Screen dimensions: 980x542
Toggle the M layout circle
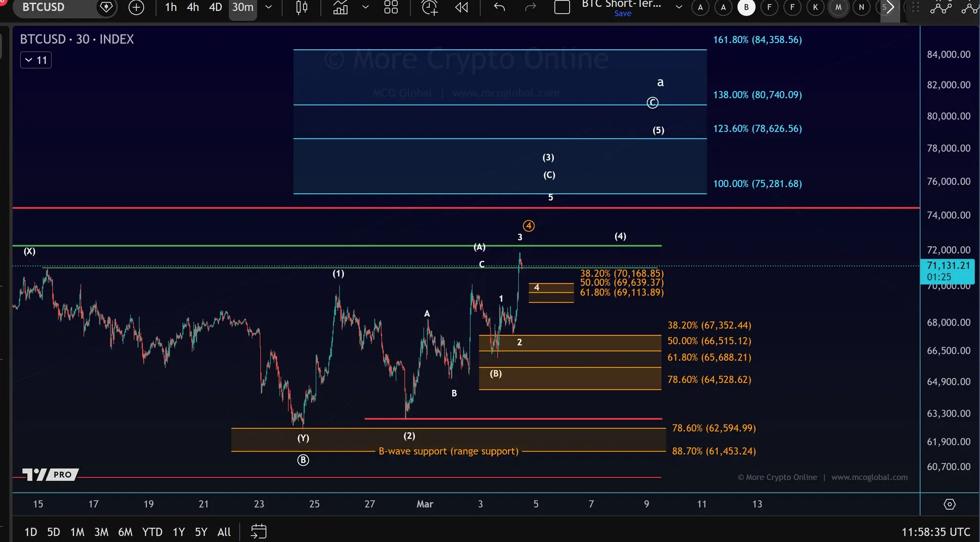pos(838,7)
